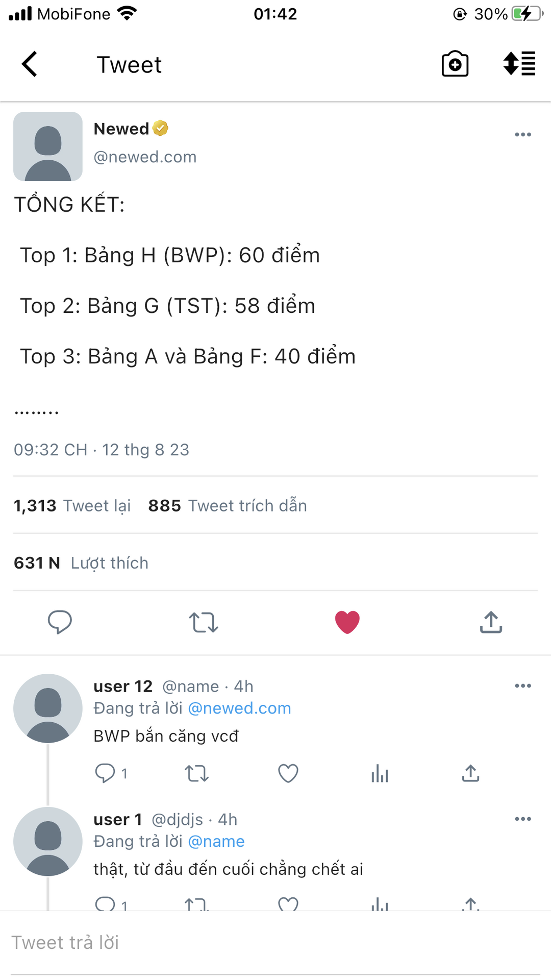Open the sort replies icon
This screenshot has width=551, height=980.
tap(519, 64)
